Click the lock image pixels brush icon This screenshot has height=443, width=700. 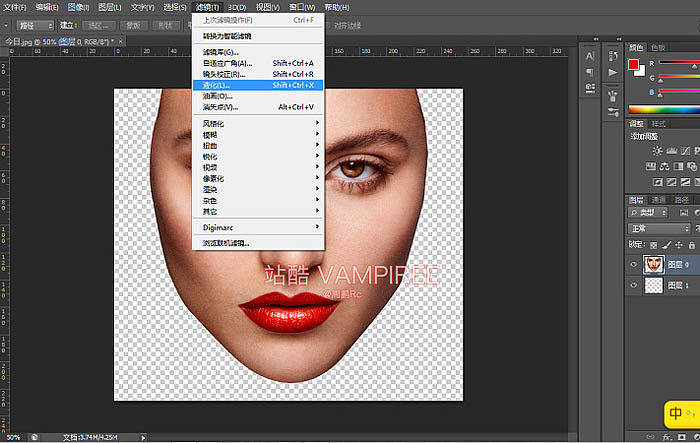tap(669, 243)
